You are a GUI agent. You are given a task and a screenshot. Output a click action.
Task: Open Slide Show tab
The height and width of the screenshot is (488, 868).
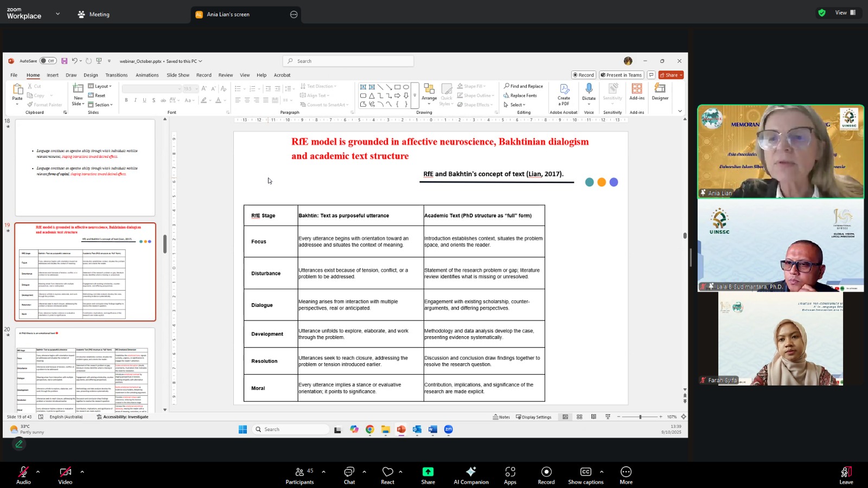coord(178,75)
